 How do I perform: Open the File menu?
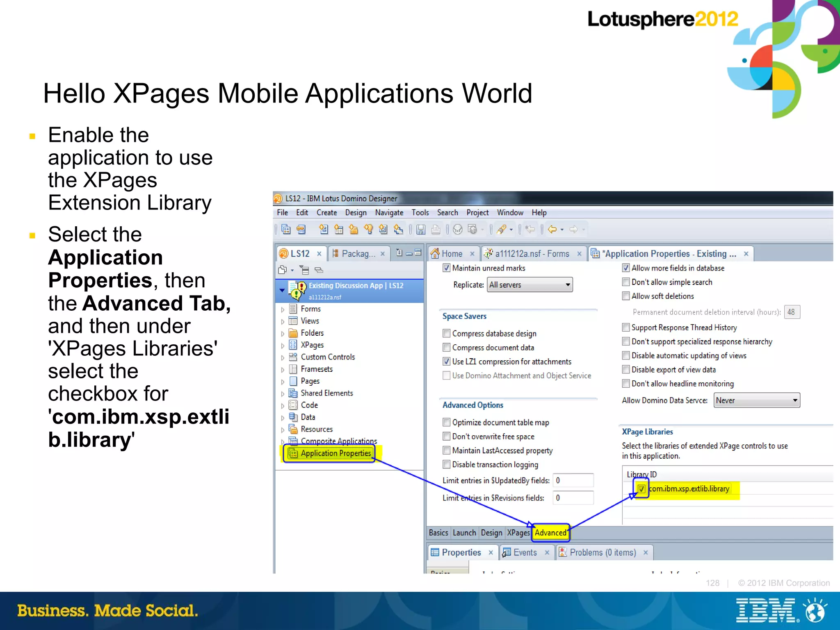coord(282,212)
